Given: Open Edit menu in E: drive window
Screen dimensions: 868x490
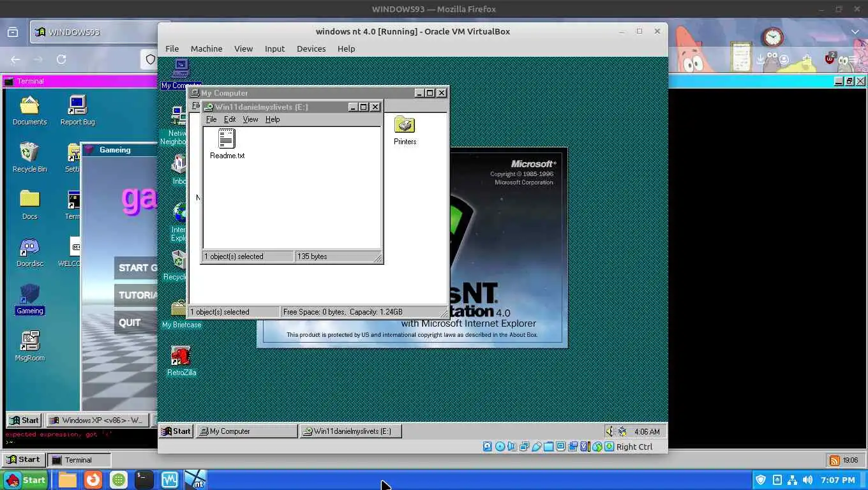Looking at the screenshot, I should [x=230, y=119].
